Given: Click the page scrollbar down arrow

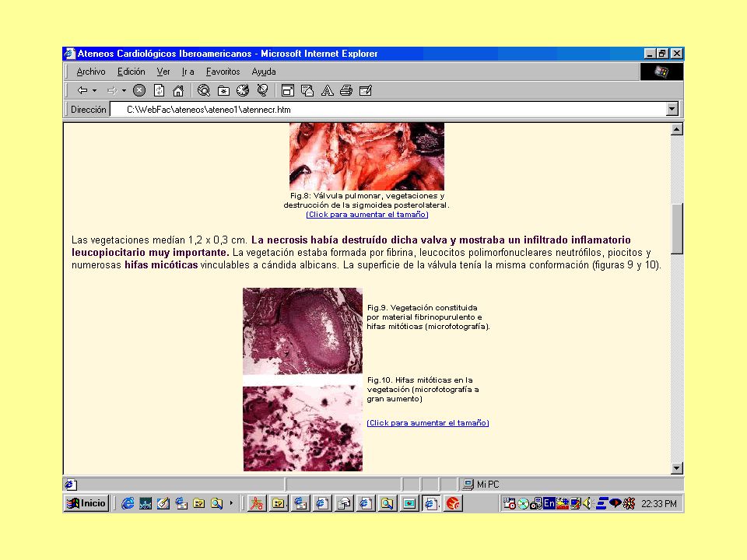Looking at the screenshot, I should (676, 468).
